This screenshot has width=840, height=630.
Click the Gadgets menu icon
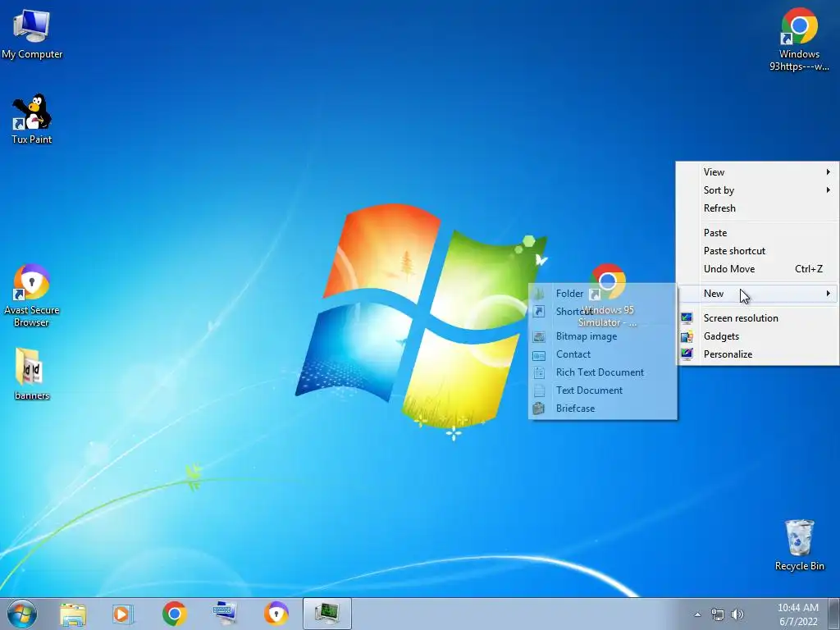tap(687, 336)
